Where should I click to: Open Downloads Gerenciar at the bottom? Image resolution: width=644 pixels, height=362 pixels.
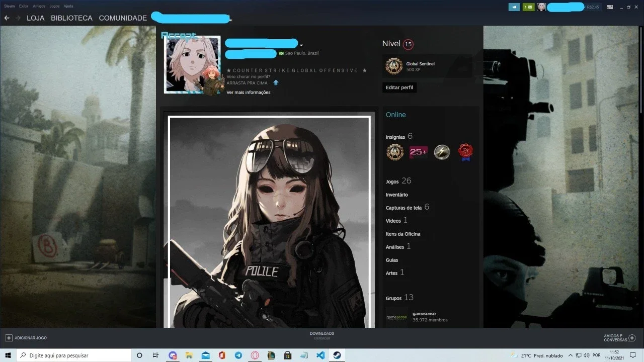(322, 336)
